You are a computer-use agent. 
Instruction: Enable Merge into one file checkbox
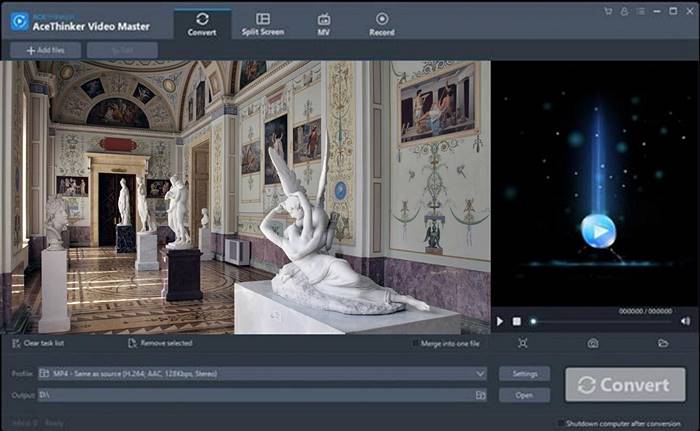click(x=416, y=343)
